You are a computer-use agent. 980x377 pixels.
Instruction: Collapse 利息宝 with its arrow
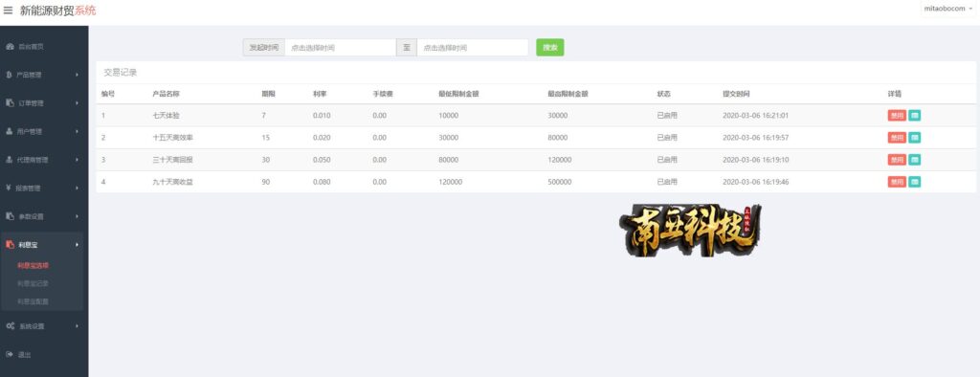(x=77, y=244)
